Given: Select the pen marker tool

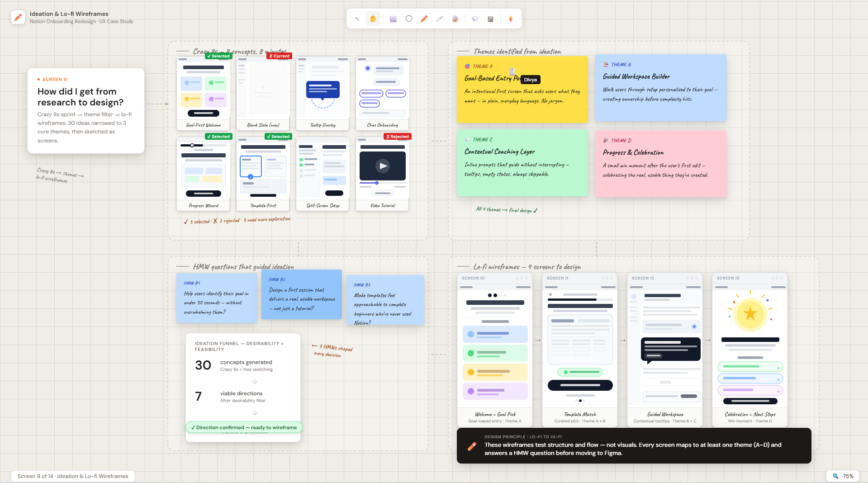Looking at the screenshot, I should [439, 19].
